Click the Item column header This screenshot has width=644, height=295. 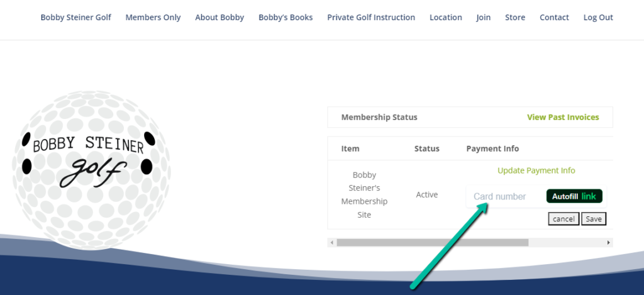[350, 148]
